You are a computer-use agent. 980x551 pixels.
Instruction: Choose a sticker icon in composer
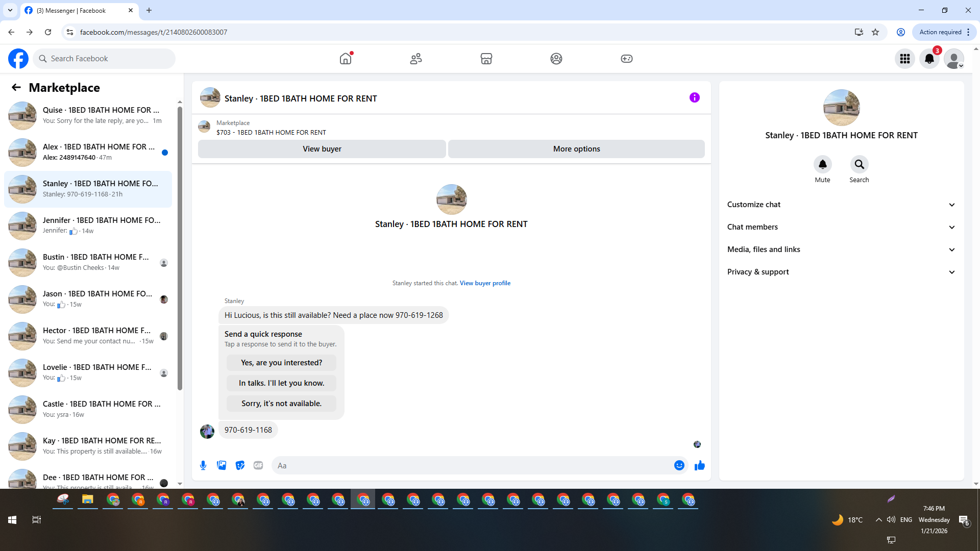[x=240, y=465]
